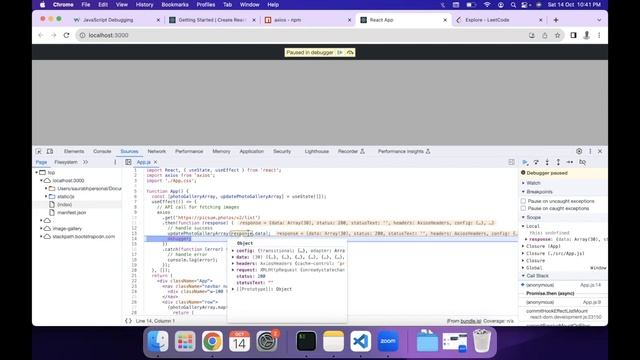Resume from the Paused in debugger overlay

[340, 53]
